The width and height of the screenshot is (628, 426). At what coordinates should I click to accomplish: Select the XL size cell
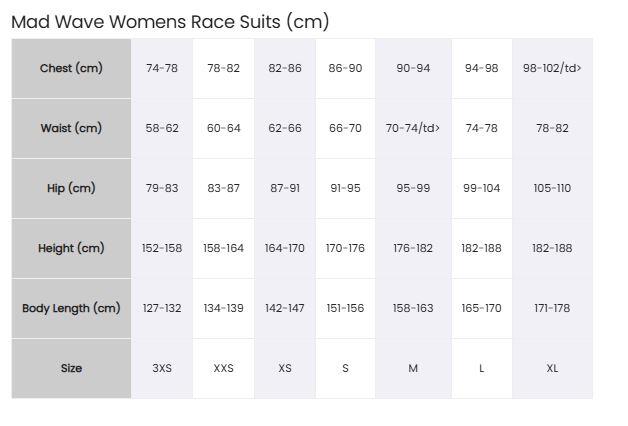click(x=552, y=369)
